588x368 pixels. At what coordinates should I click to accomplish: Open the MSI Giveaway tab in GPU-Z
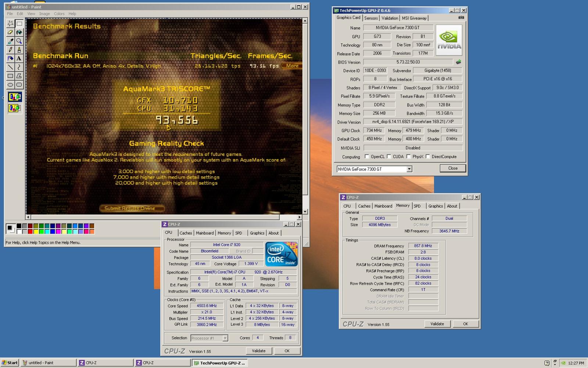(x=414, y=18)
